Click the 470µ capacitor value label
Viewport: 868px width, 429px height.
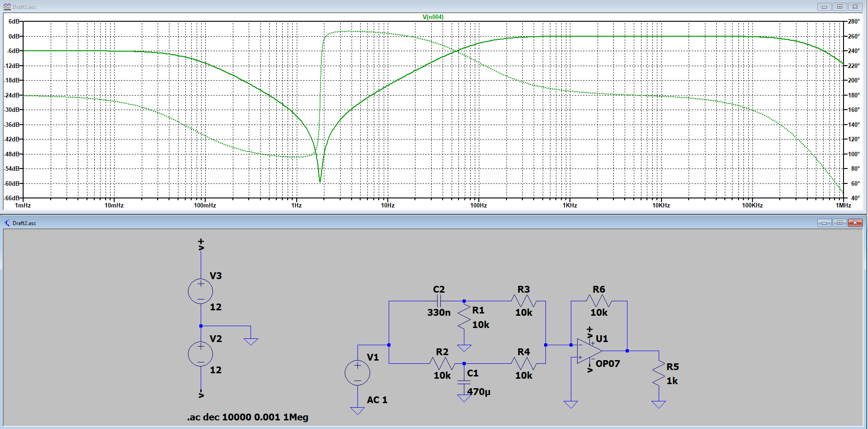tap(479, 392)
